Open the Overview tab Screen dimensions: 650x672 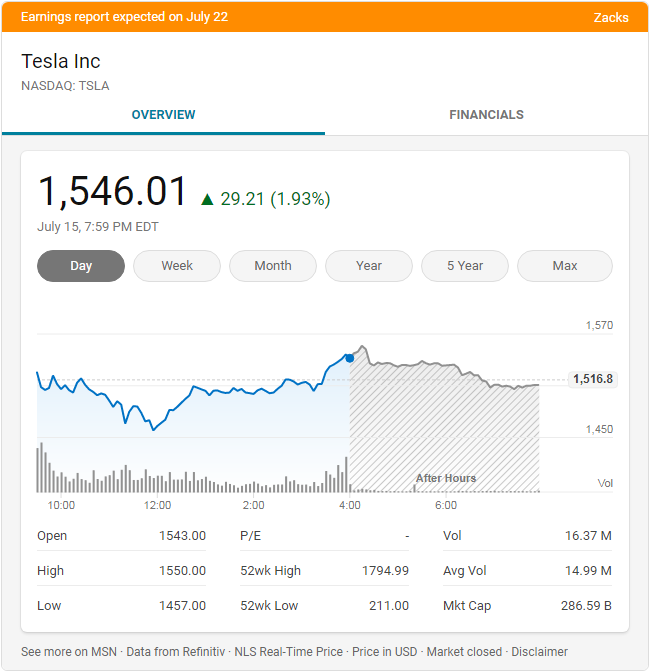point(164,115)
